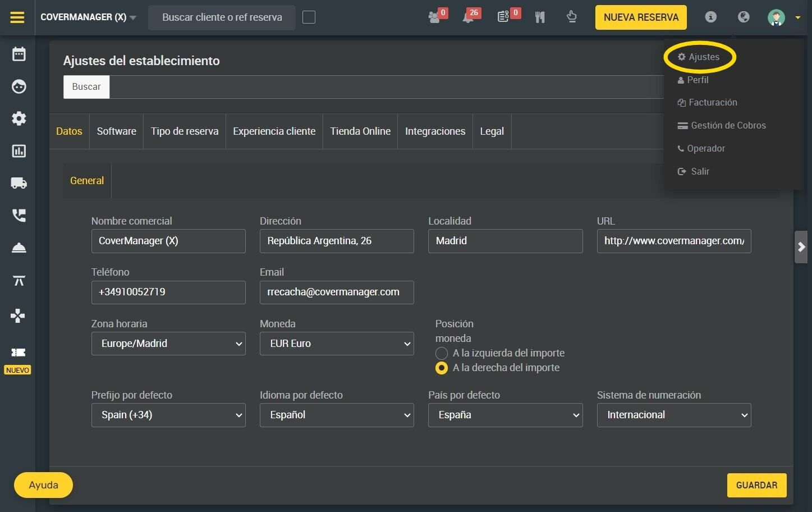Image resolution: width=812 pixels, height=512 pixels.
Task: Open the Moneda EUR Euro dropdown
Action: click(x=337, y=344)
